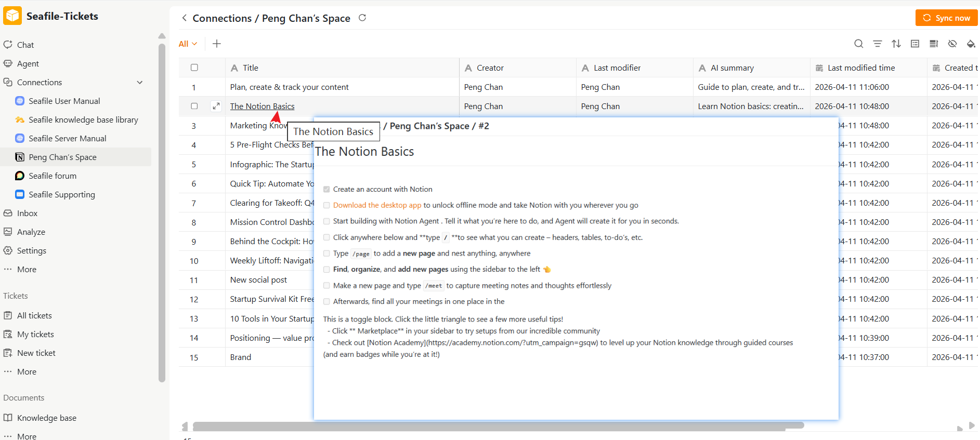Click the search magnifier icon in table toolbar

tap(859, 44)
